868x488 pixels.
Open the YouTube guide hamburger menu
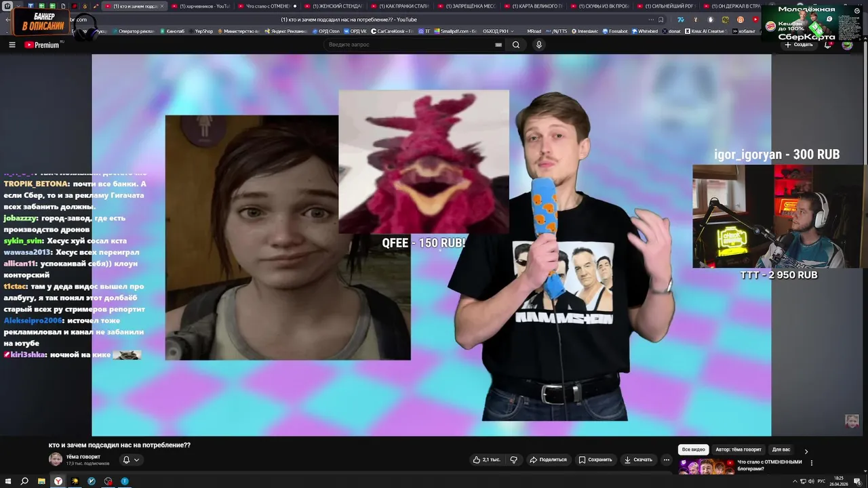[x=12, y=45]
